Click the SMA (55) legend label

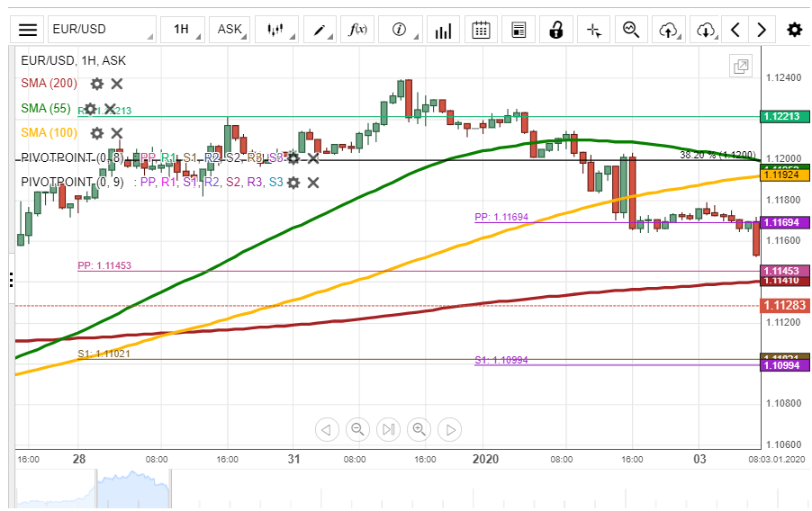(46, 109)
